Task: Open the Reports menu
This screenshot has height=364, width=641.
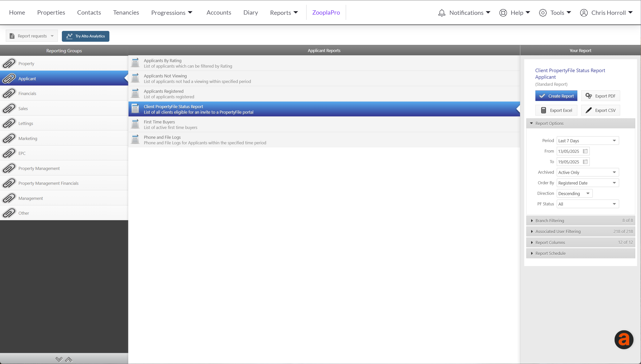Action: click(283, 12)
